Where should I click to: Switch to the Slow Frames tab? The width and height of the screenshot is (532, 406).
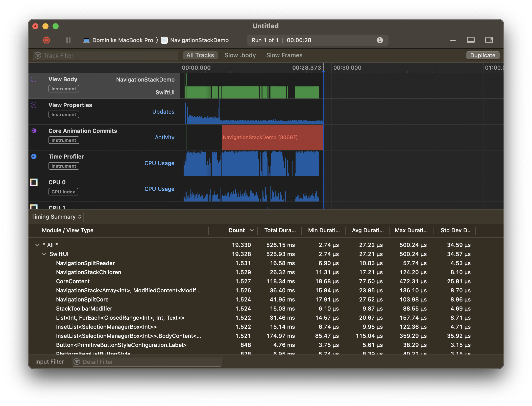(284, 55)
